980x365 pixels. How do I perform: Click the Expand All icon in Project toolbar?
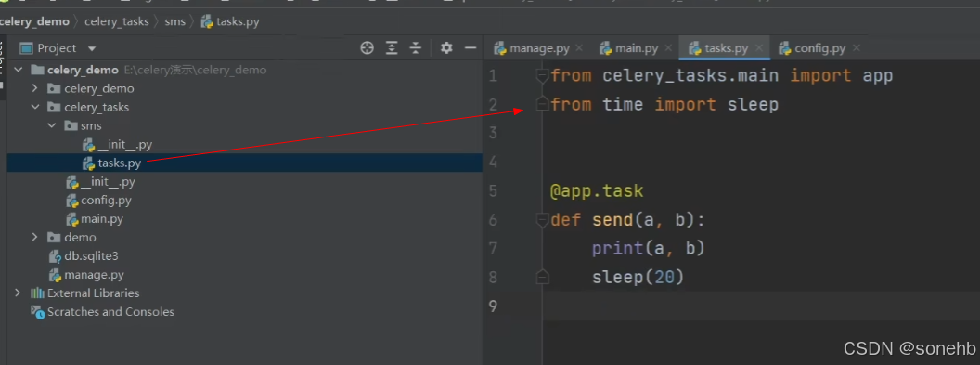pyautogui.click(x=392, y=48)
